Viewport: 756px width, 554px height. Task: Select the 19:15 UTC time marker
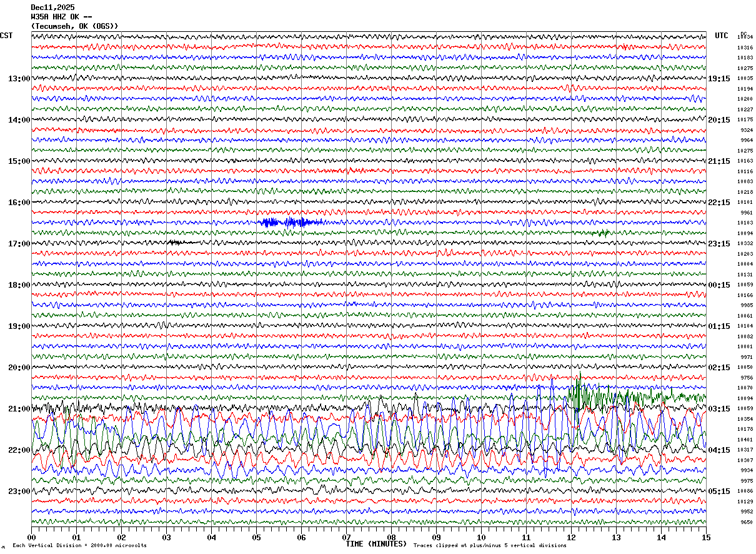pos(719,79)
